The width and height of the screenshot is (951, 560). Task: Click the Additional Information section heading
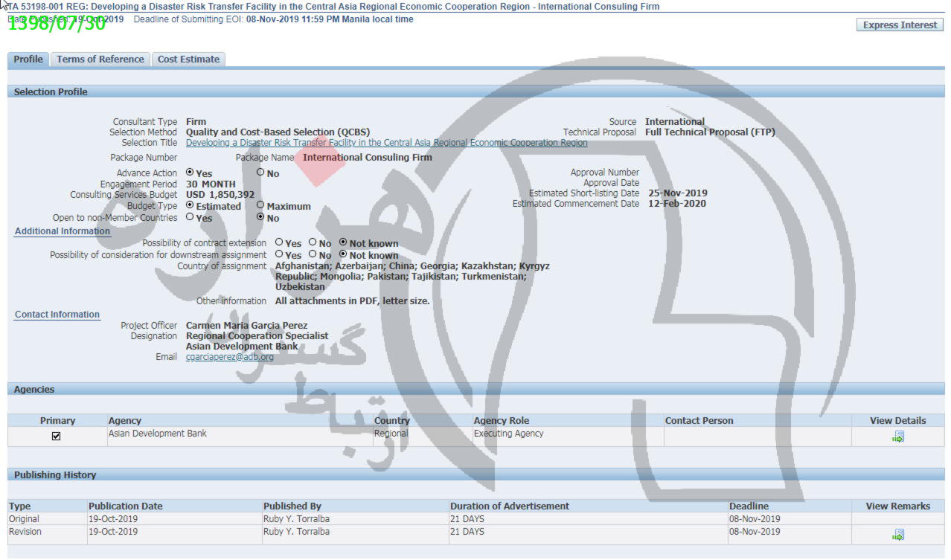(63, 231)
